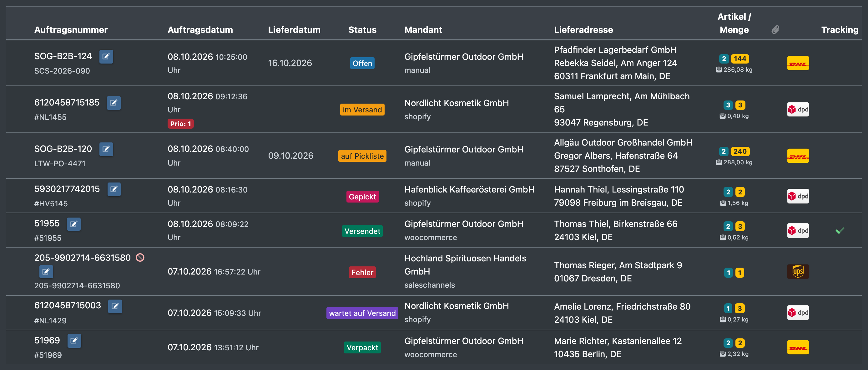
Task: Click green tracking checkmark for order 51955
Action: tap(840, 231)
